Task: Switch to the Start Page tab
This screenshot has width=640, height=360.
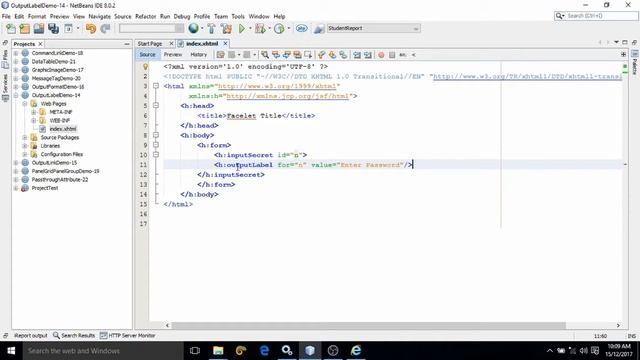Action: [150, 44]
